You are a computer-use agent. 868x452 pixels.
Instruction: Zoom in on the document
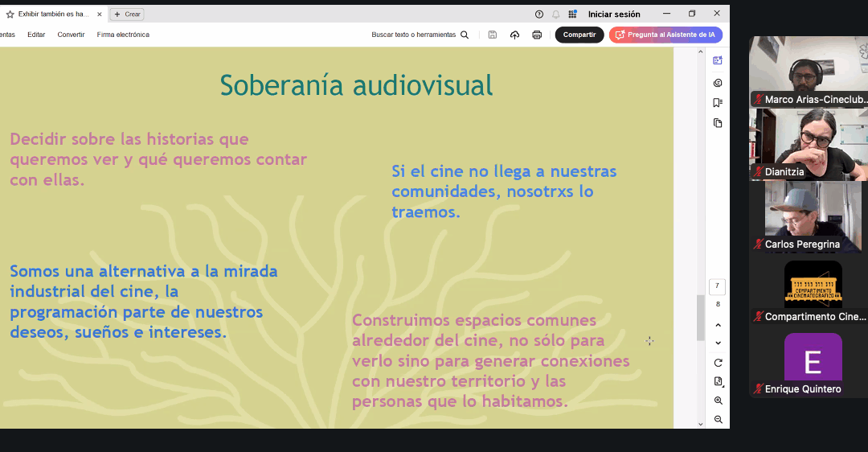(718, 401)
